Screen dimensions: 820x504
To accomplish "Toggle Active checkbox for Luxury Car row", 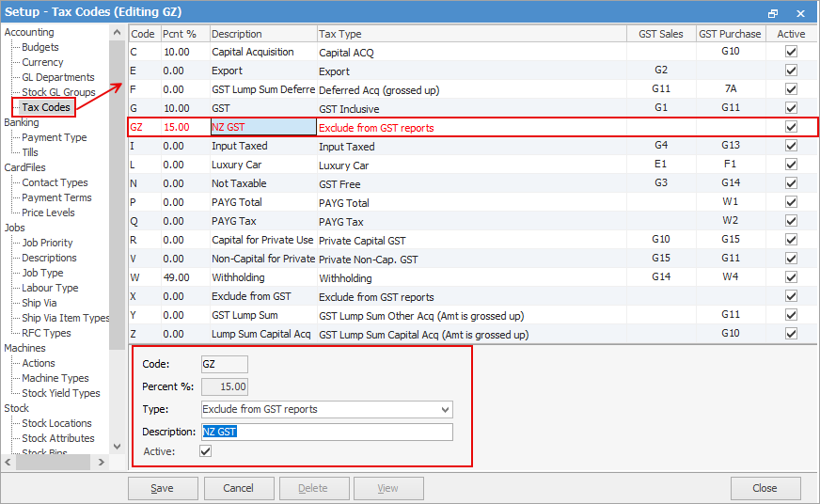I will (791, 165).
